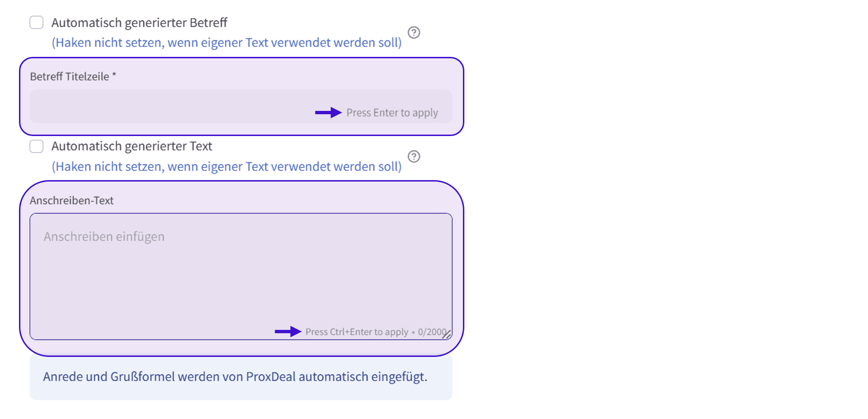Click arrow pointing to Ctrl+Enter hint
The image size is (868, 419).
[288, 331]
